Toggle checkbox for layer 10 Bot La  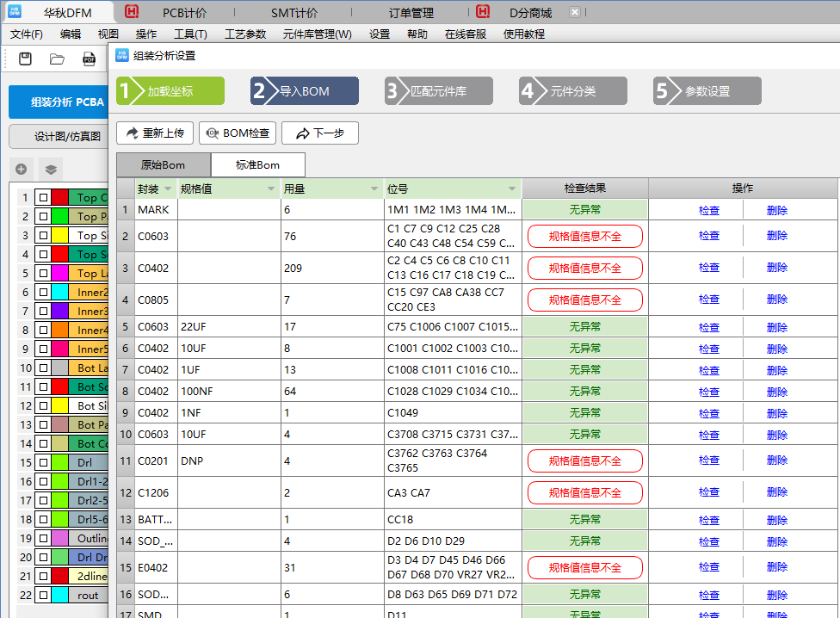point(43,368)
